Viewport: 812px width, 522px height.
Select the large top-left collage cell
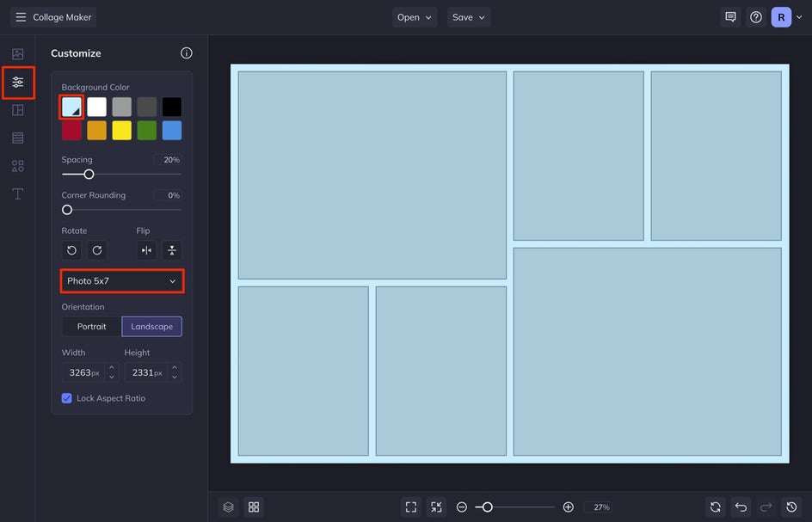(372, 175)
